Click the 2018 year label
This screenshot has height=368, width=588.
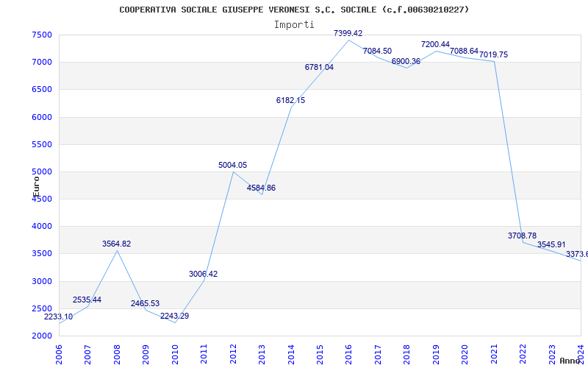(407, 355)
